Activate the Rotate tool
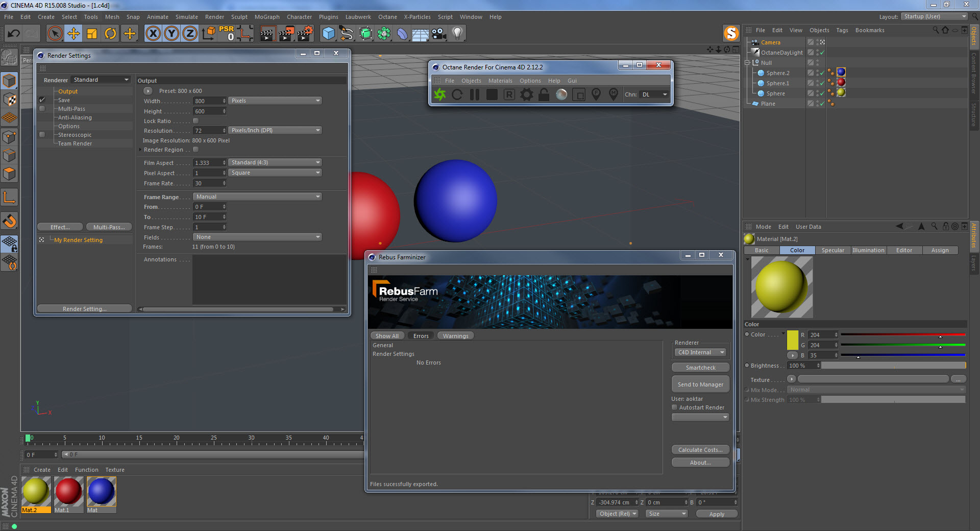This screenshot has height=531, width=980. point(110,34)
